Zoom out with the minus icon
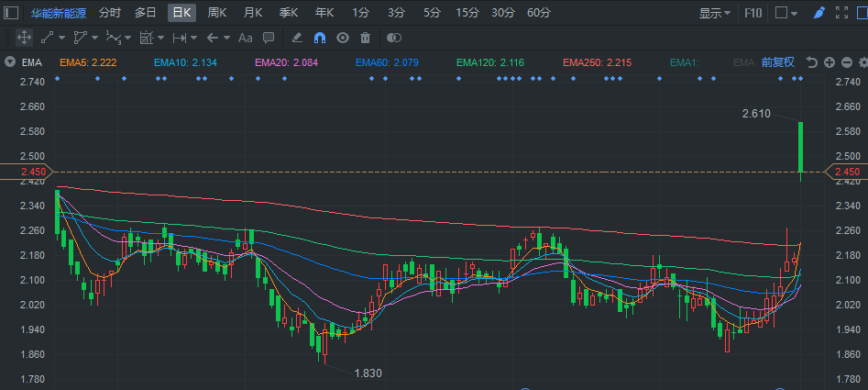This screenshot has width=868, height=390. [846, 62]
